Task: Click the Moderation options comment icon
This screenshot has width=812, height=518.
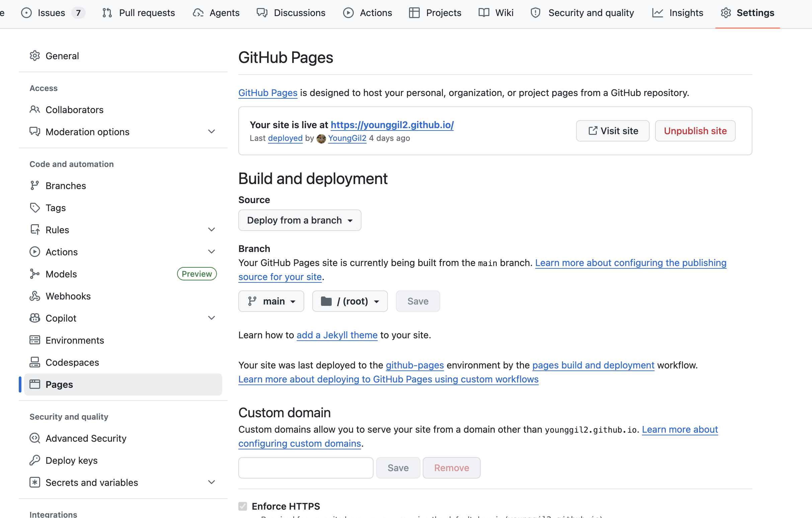Action: 35,132
